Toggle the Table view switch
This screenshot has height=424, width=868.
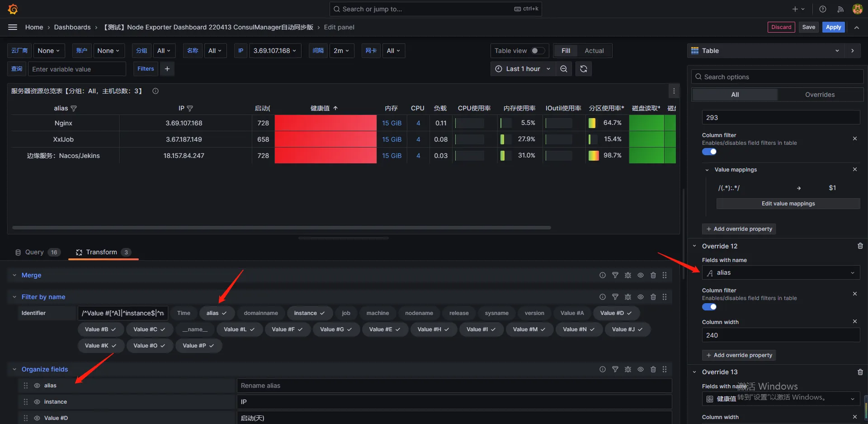tap(538, 51)
